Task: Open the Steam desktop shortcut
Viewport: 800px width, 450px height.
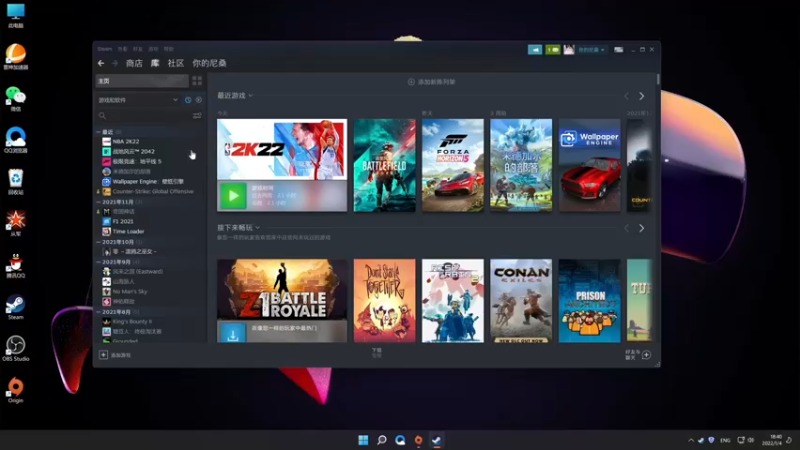Action: tap(15, 308)
